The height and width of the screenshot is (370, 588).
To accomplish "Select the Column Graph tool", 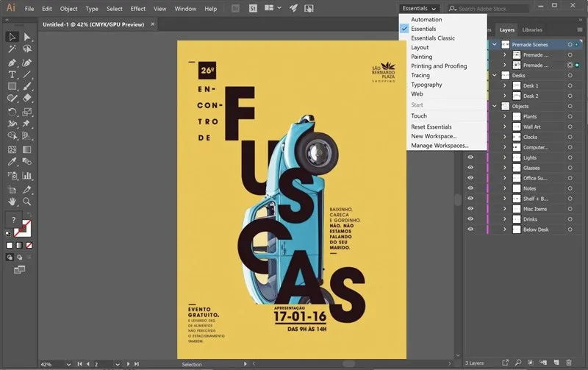I will [x=26, y=175].
